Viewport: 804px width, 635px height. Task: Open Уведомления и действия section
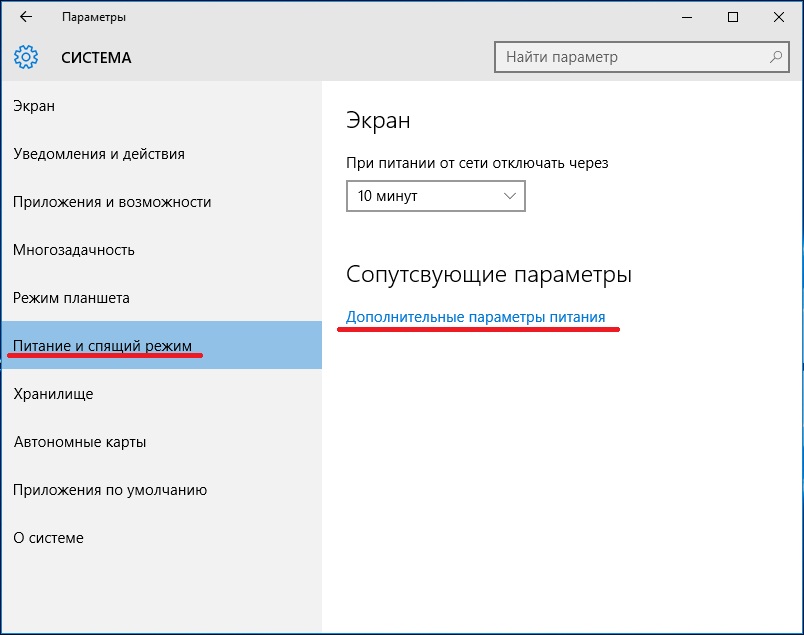pyautogui.click(x=99, y=154)
